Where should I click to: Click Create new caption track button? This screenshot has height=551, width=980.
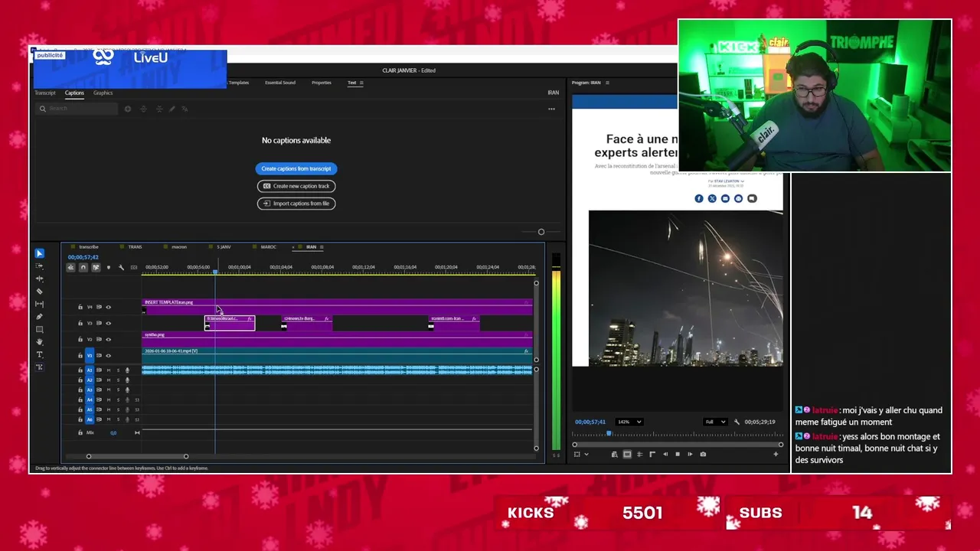(296, 186)
